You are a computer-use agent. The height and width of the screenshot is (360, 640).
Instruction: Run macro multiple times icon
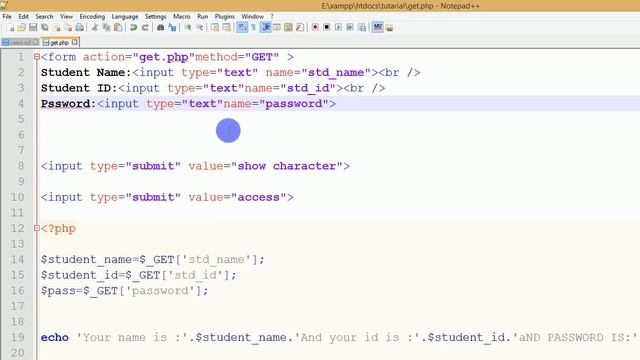pyautogui.click(x=350, y=27)
